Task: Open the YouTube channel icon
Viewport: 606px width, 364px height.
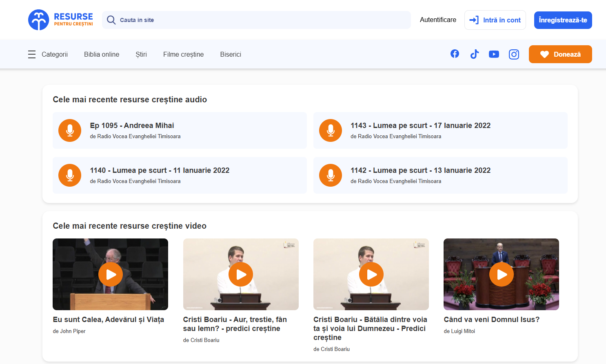Action: click(x=494, y=54)
